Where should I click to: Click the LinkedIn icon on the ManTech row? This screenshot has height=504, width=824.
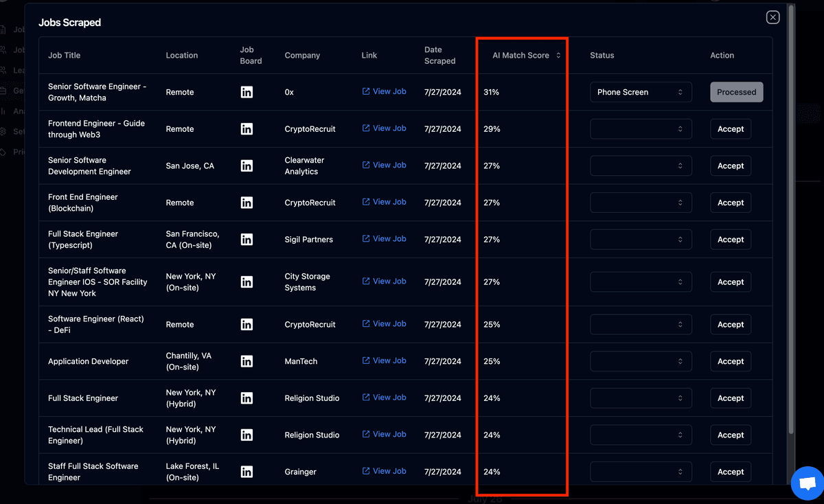(x=247, y=360)
